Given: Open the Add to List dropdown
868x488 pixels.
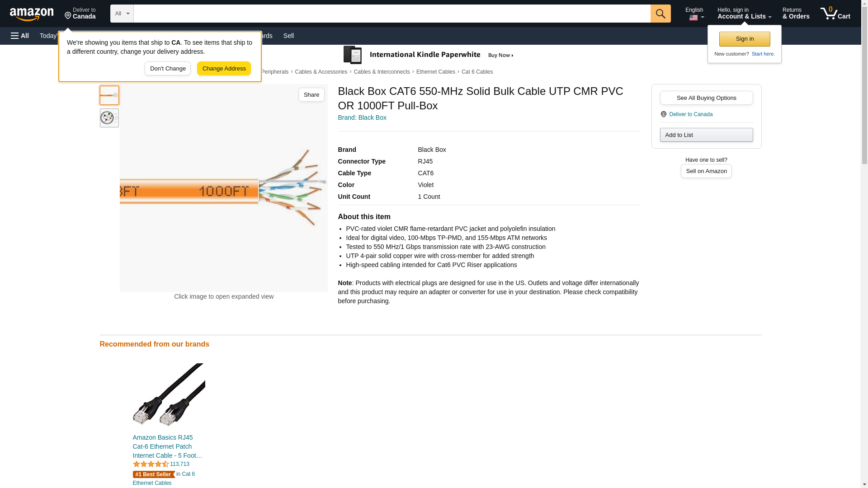Looking at the screenshot, I should (x=706, y=135).
